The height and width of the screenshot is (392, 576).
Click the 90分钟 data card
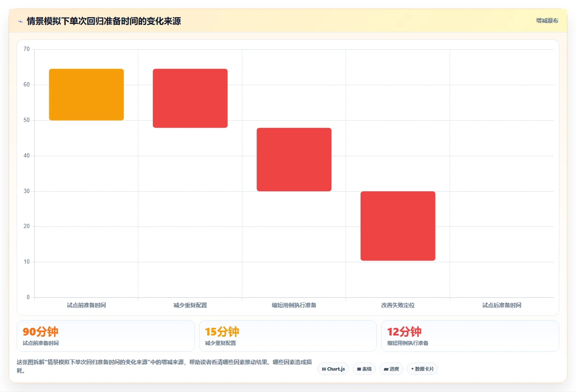pyautogui.click(x=106, y=336)
